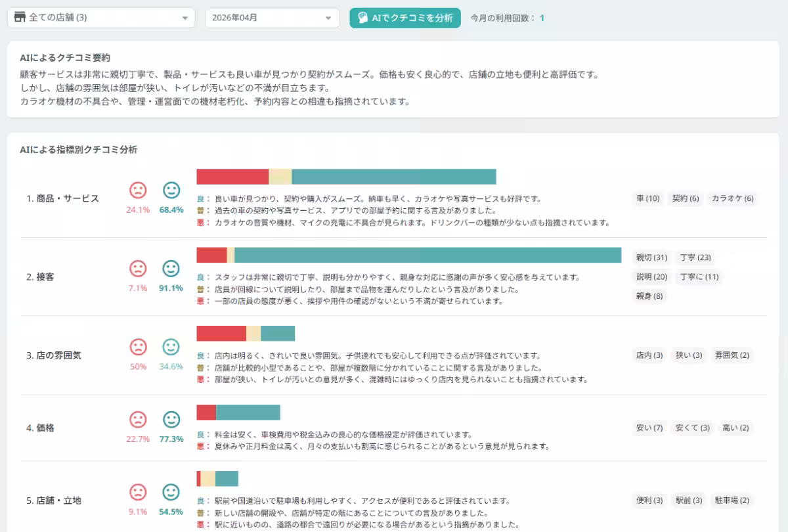
Task: Select the 丁寧 (23) keyword tag
Action: point(695,257)
